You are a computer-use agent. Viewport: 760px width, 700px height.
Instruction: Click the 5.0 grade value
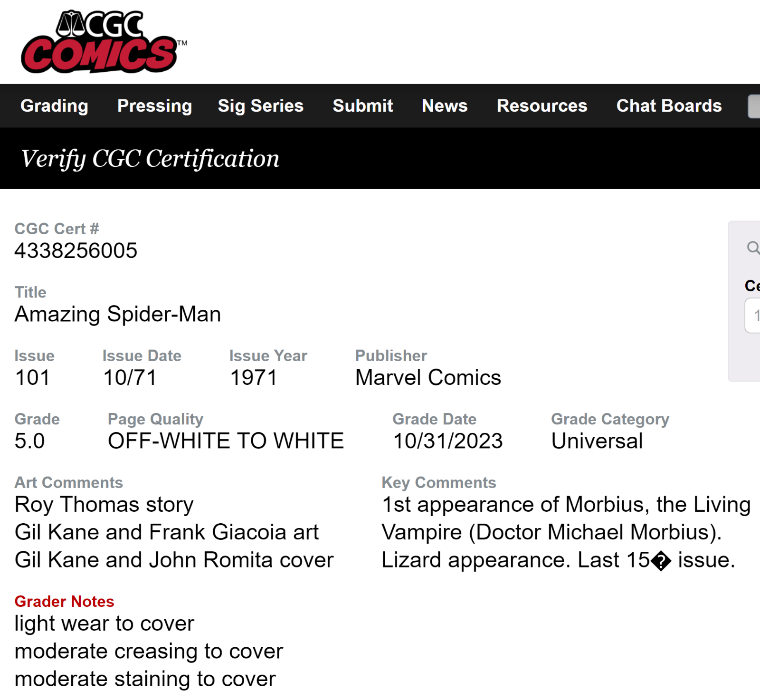(29, 441)
